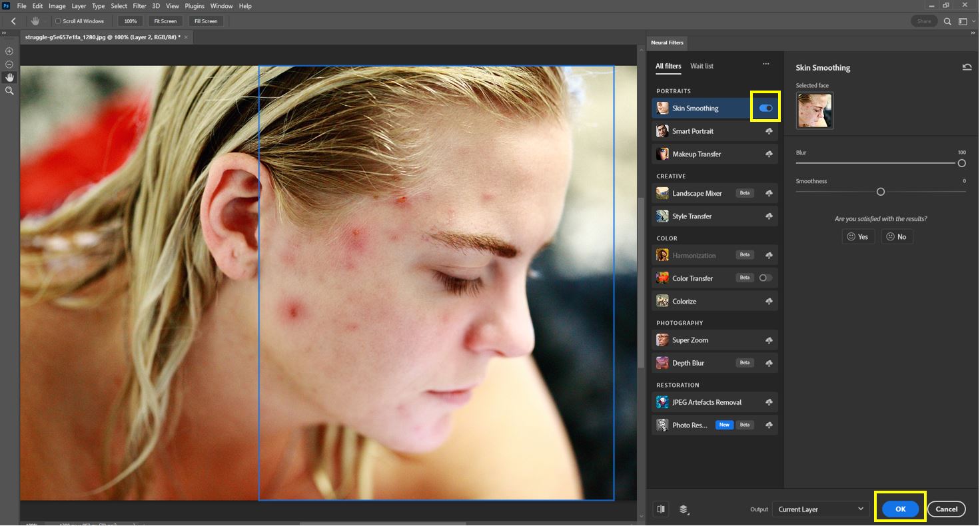The height and width of the screenshot is (526, 980).
Task: Download the Landscape Mixer filter
Action: coord(769,194)
